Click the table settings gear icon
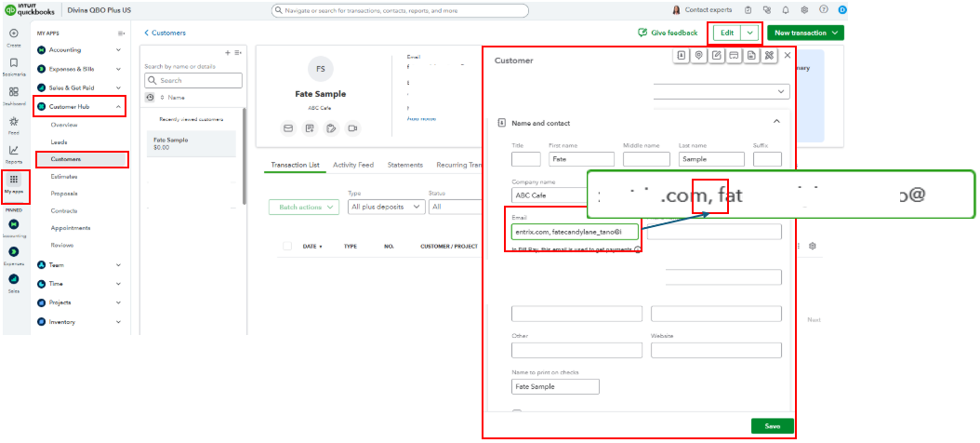This screenshot has width=980, height=443. pos(813,246)
